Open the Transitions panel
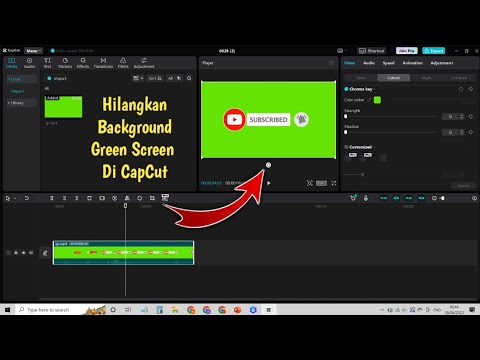 pos(103,63)
